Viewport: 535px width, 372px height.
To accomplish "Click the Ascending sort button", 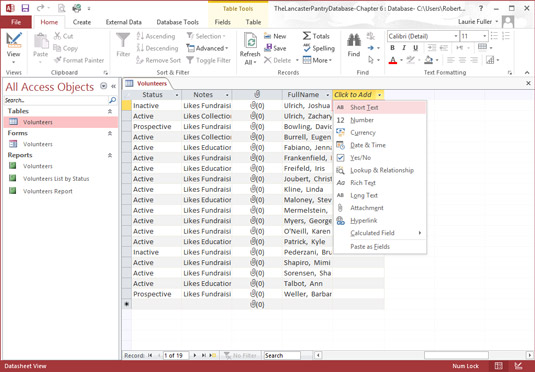I will pos(156,36).
